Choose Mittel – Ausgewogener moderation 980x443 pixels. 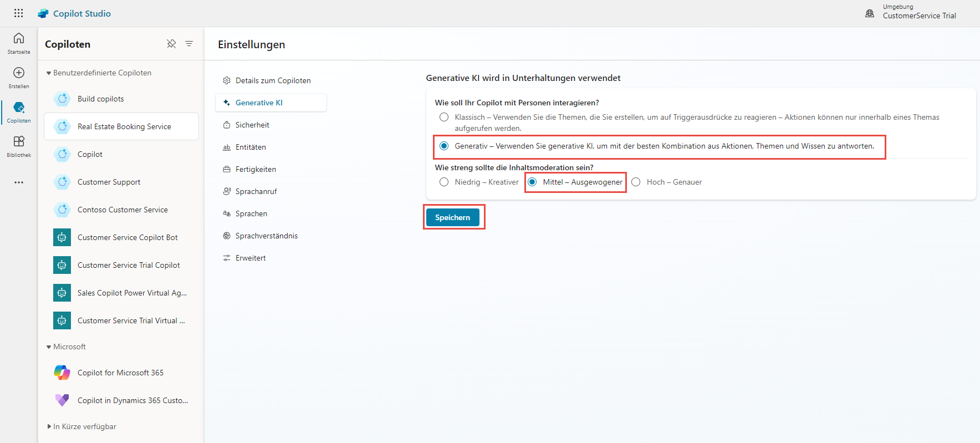[x=532, y=182]
